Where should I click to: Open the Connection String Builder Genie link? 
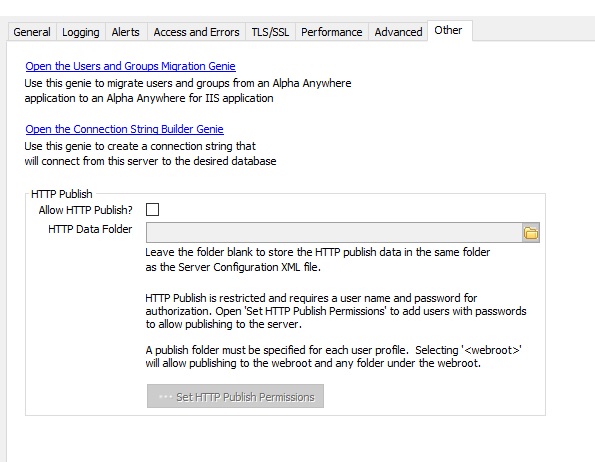(124, 129)
